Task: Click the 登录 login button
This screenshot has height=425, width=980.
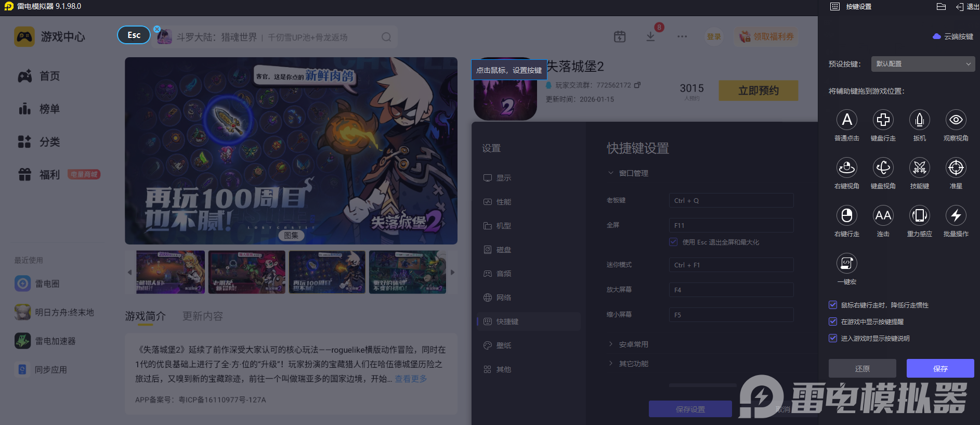Action: tap(714, 36)
